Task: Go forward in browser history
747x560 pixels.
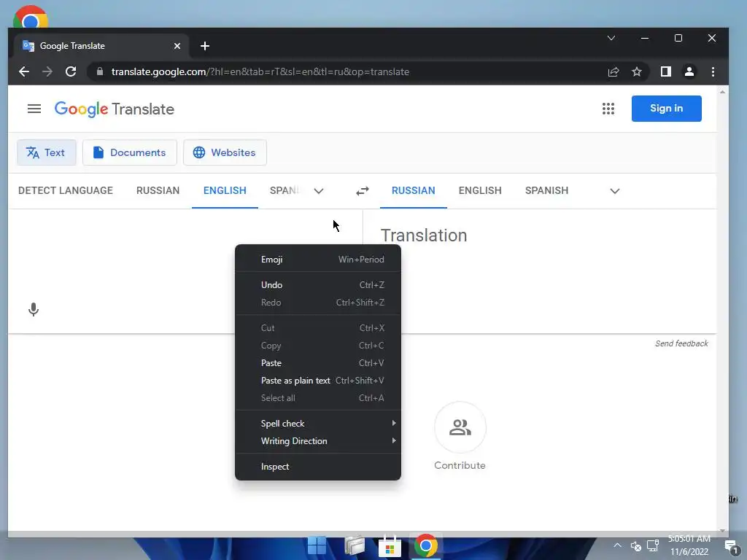Action: click(x=47, y=71)
